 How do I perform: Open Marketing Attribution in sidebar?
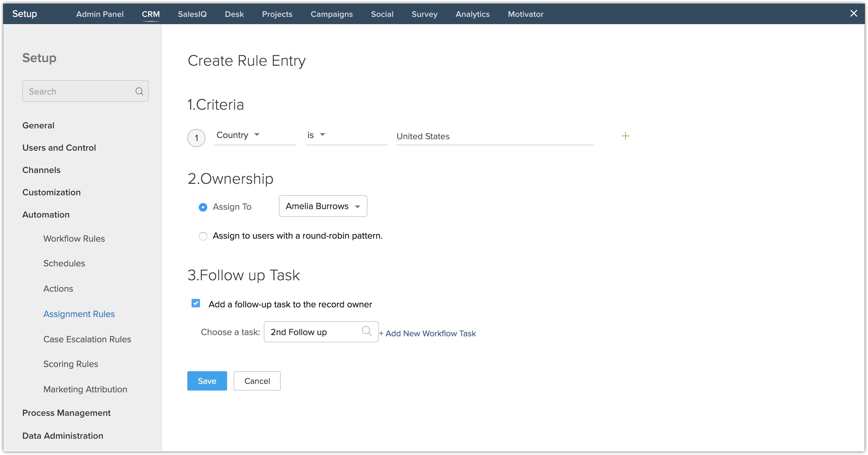tap(85, 389)
